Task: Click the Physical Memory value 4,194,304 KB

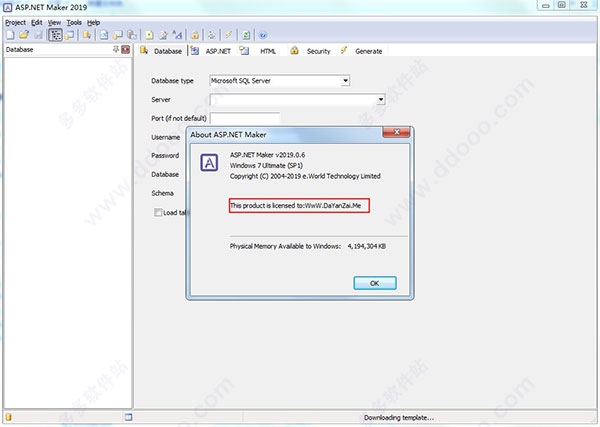Action: [x=367, y=246]
